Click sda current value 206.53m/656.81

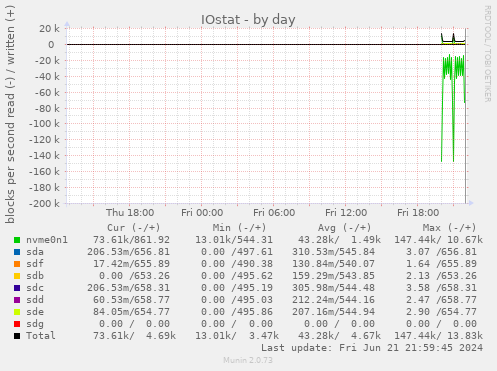pyautogui.click(x=128, y=252)
